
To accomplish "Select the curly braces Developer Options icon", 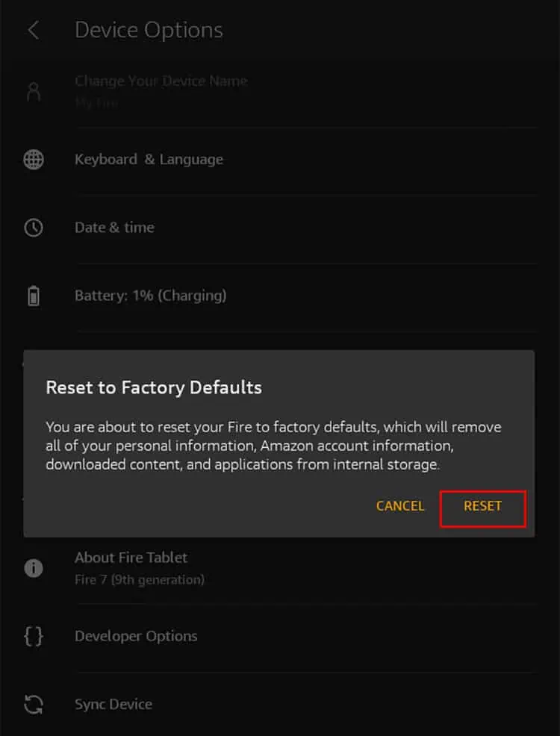I will pyautogui.click(x=34, y=636).
